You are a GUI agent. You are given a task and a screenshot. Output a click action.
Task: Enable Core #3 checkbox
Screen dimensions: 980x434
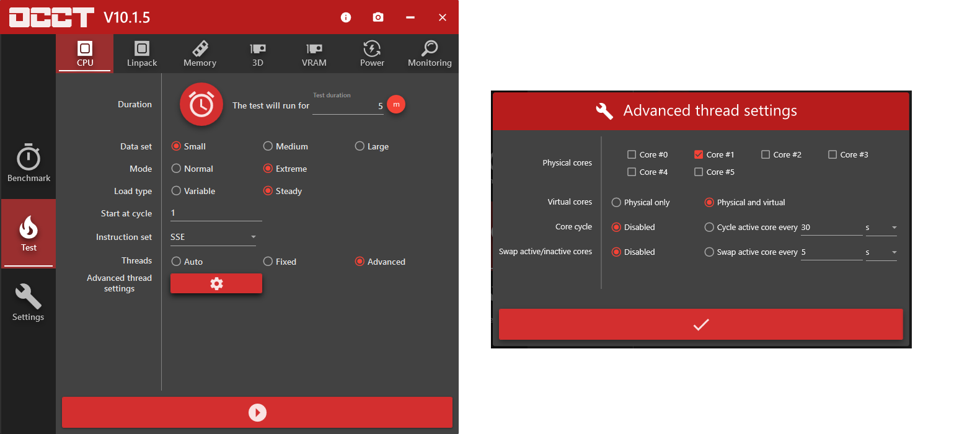(832, 154)
